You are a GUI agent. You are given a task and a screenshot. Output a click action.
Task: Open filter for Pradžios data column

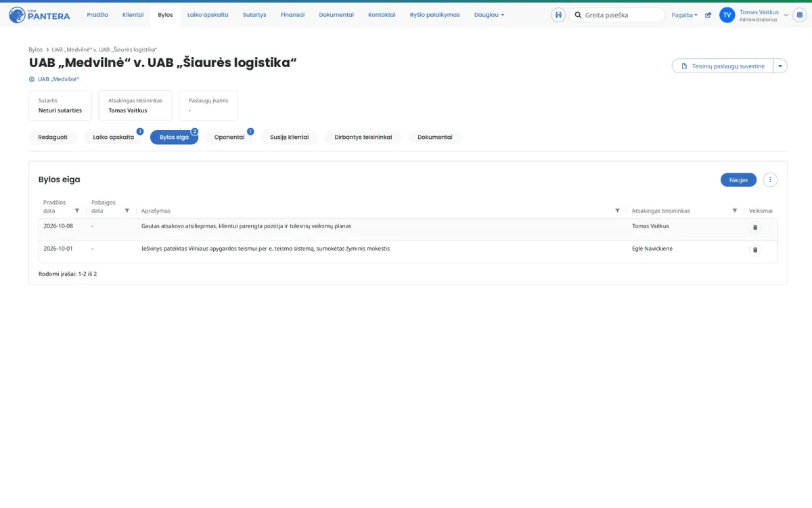(77, 211)
